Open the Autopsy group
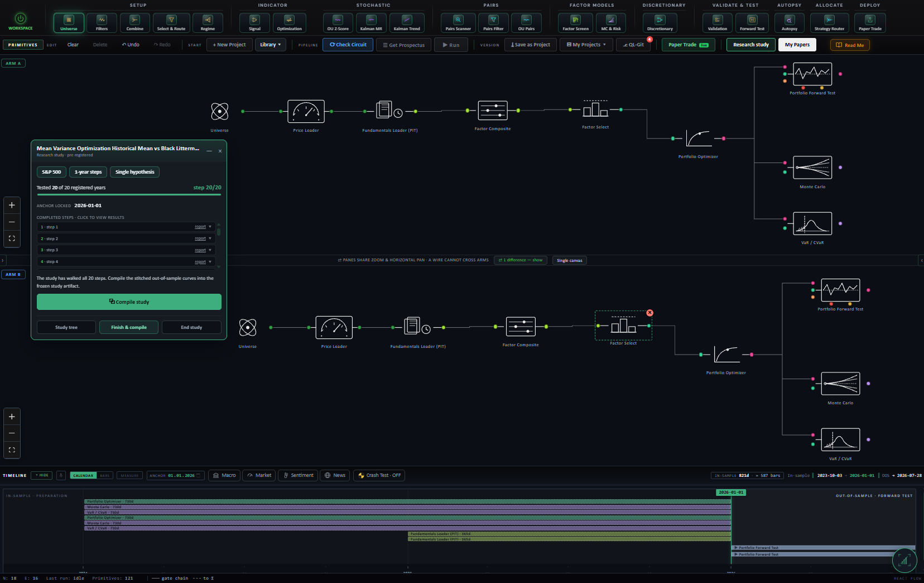Screen dimensions: 924x583 point(790,23)
